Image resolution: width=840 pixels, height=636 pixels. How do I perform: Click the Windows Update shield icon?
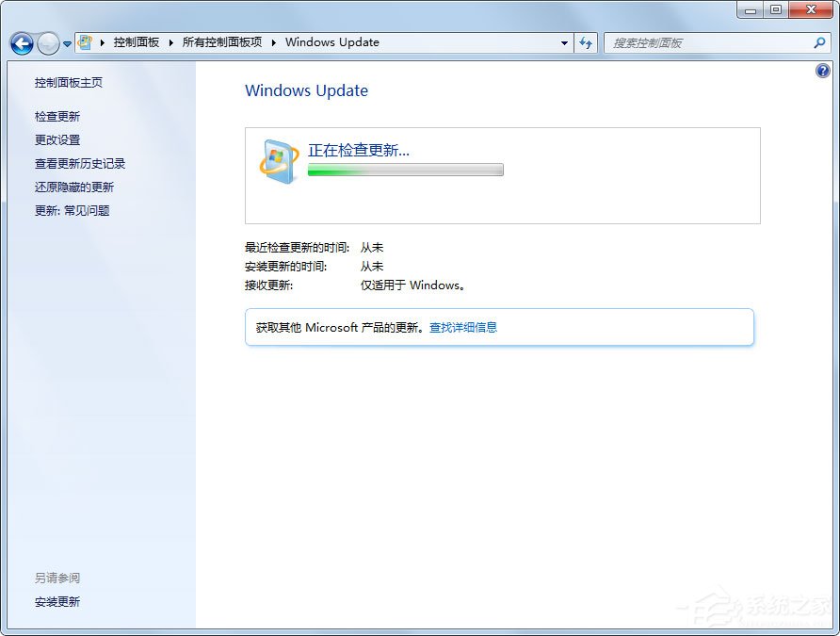point(276,160)
